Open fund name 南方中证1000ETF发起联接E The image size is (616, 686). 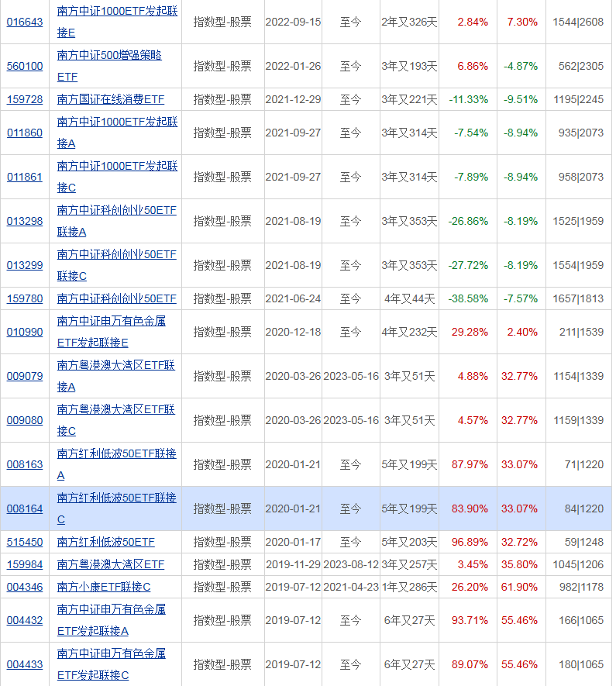coord(117,22)
